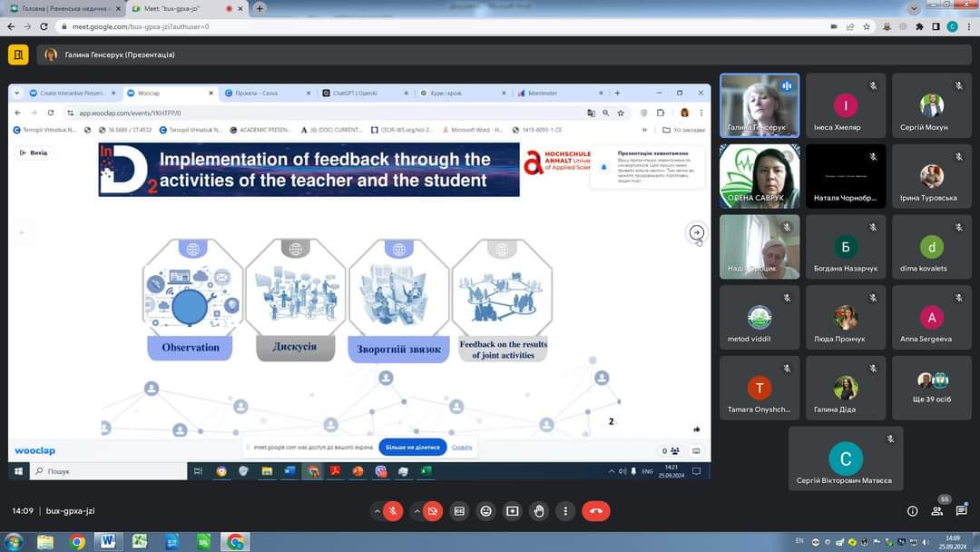This screenshot has width=980, height=552.
Task: Expand microphone audio settings arrow
Action: [x=377, y=511]
